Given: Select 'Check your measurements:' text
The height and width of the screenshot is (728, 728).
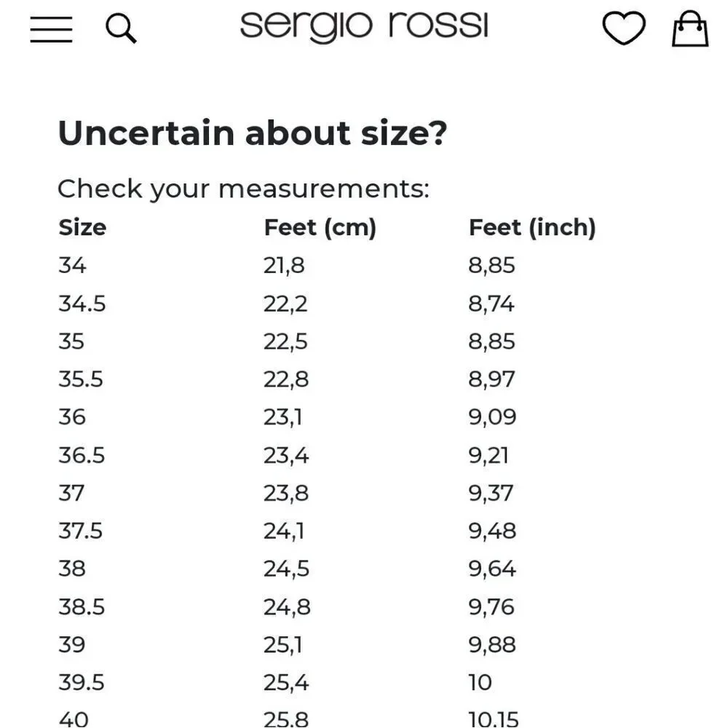Looking at the screenshot, I should click(243, 189).
